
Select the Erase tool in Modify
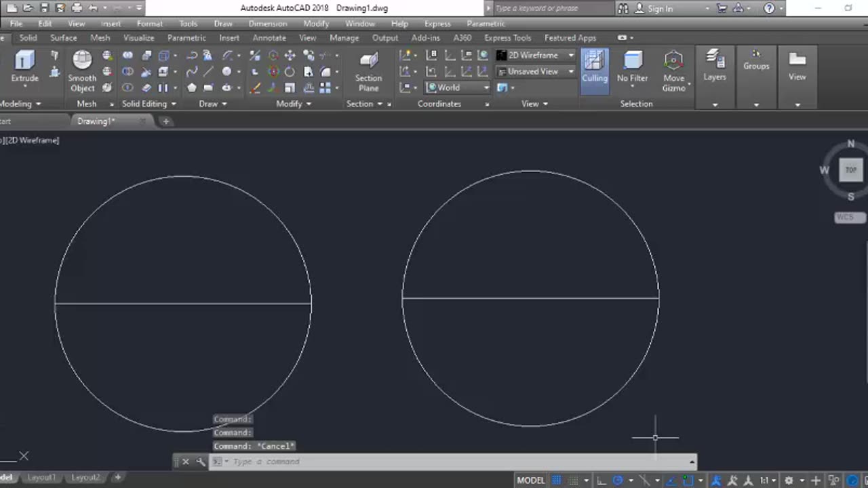click(x=255, y=88)
